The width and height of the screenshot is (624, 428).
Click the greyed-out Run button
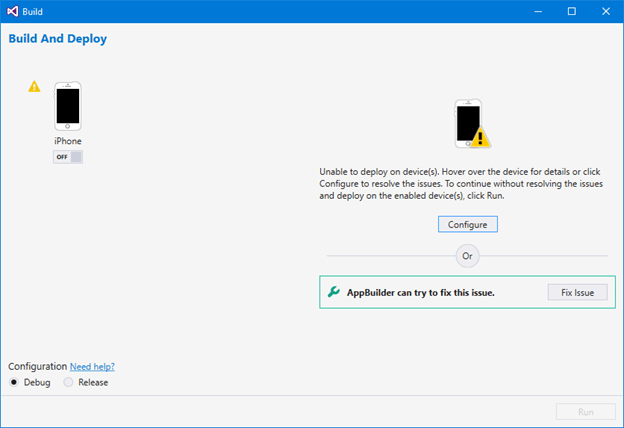click(585, 412)
